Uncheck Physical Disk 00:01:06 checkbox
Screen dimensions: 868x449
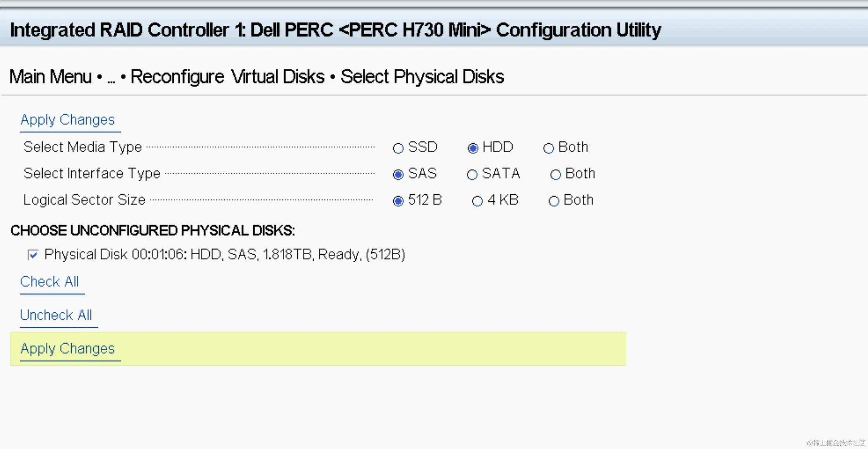tap(33, 255)
